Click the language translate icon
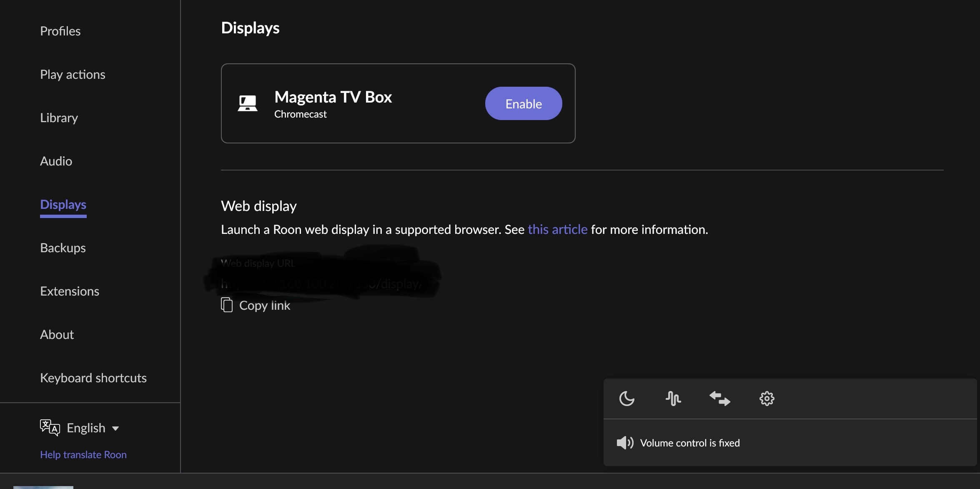Image resolution: width=980 pixels, height=489 pixels. 50,428
